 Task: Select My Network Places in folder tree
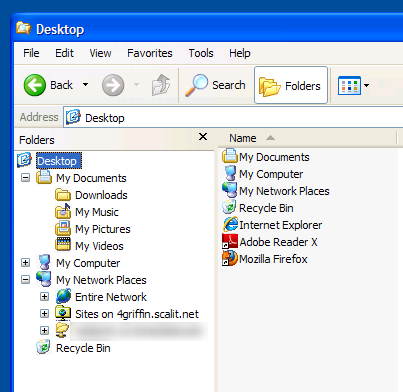click(x=101, y=280)
